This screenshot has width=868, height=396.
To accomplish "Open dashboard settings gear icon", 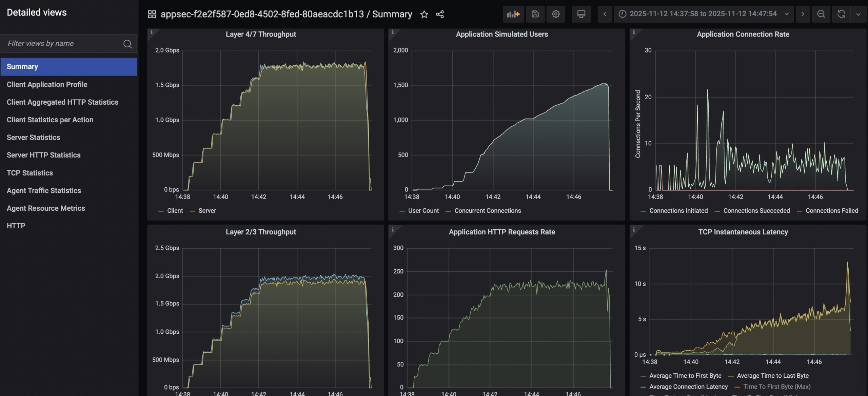I will pos(555,14).
